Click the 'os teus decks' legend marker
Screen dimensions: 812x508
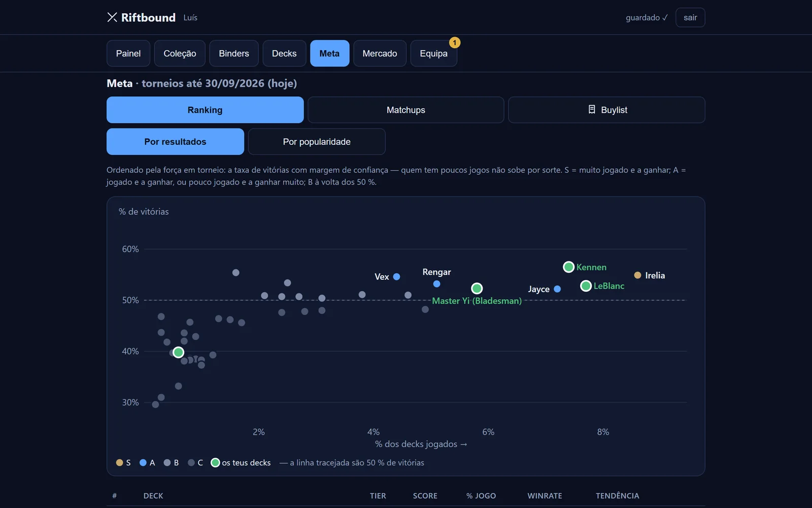tap(215, 463)
